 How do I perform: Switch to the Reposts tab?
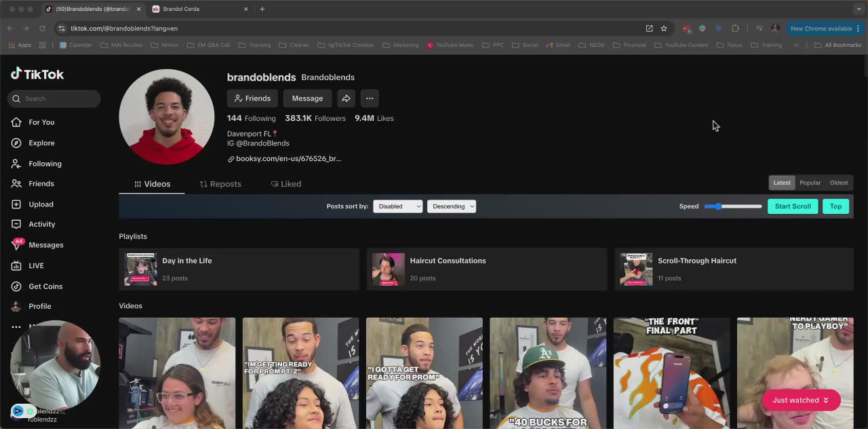[x=220, y=184]
